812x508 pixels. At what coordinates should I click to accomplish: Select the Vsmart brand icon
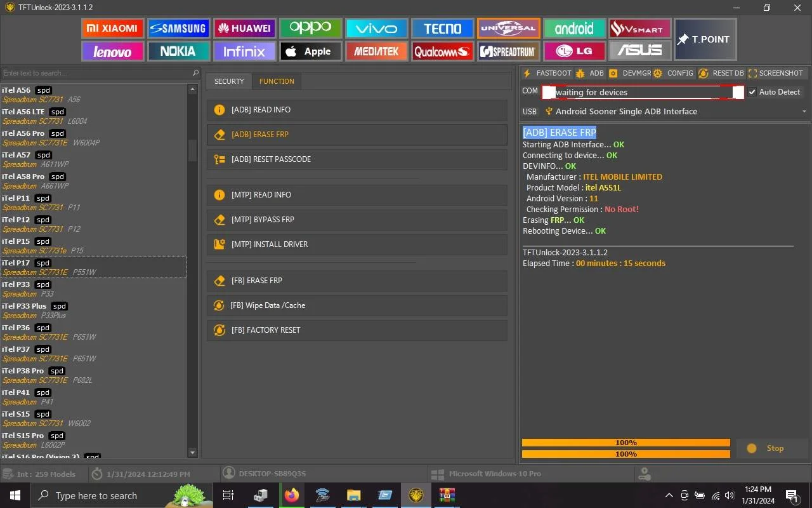640,29
